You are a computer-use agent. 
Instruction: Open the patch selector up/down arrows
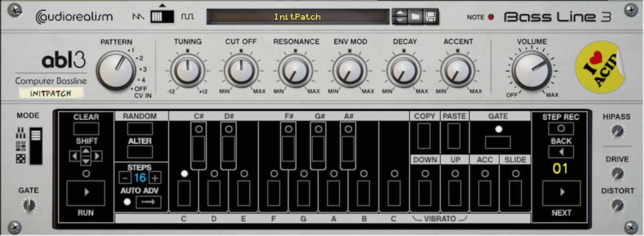[400, 17]
